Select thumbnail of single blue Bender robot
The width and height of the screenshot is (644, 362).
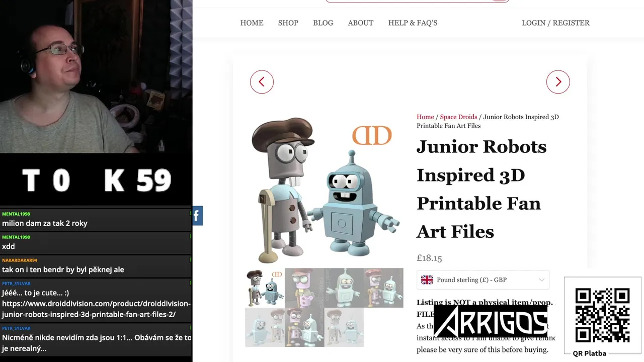(x=344, y=288)
